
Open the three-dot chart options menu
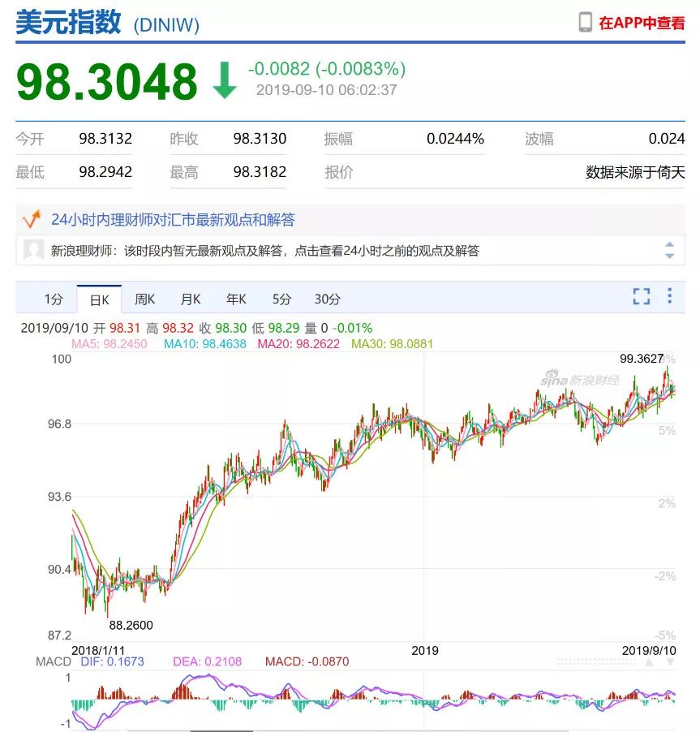[670, 295]
